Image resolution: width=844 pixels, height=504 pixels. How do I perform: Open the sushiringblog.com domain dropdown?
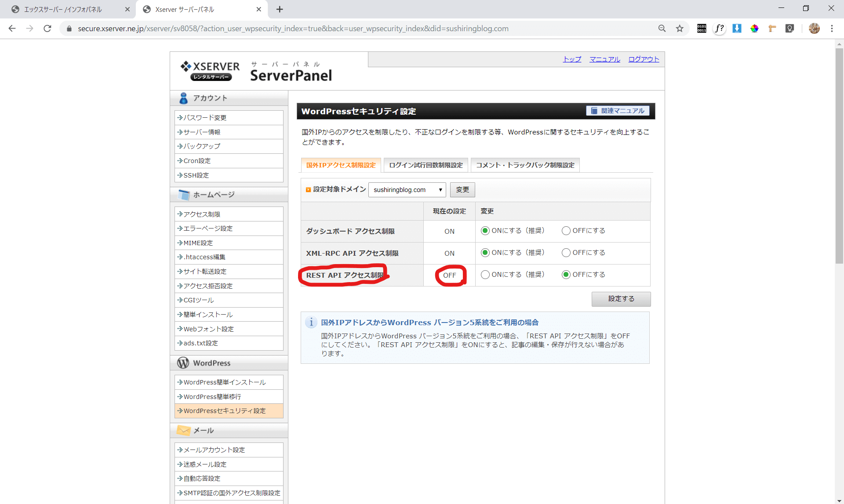(407, 190)
